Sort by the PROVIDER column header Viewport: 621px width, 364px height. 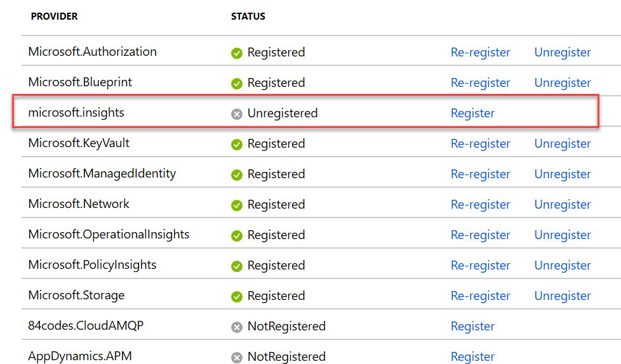tap(54, 16)
